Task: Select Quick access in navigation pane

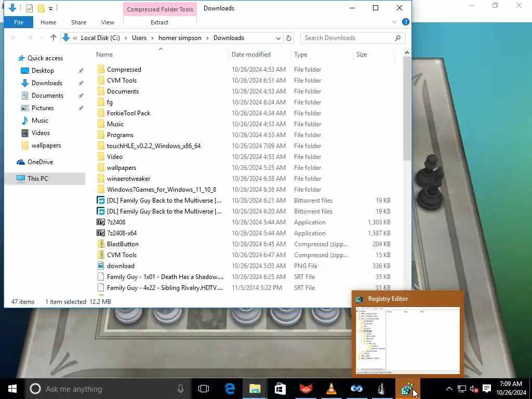Action: (45, 58)
